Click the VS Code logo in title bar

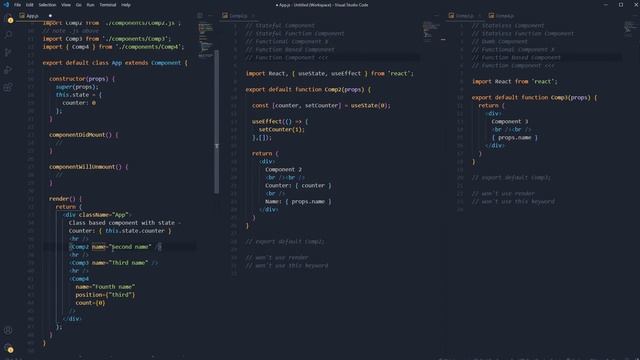pos(6,5)
